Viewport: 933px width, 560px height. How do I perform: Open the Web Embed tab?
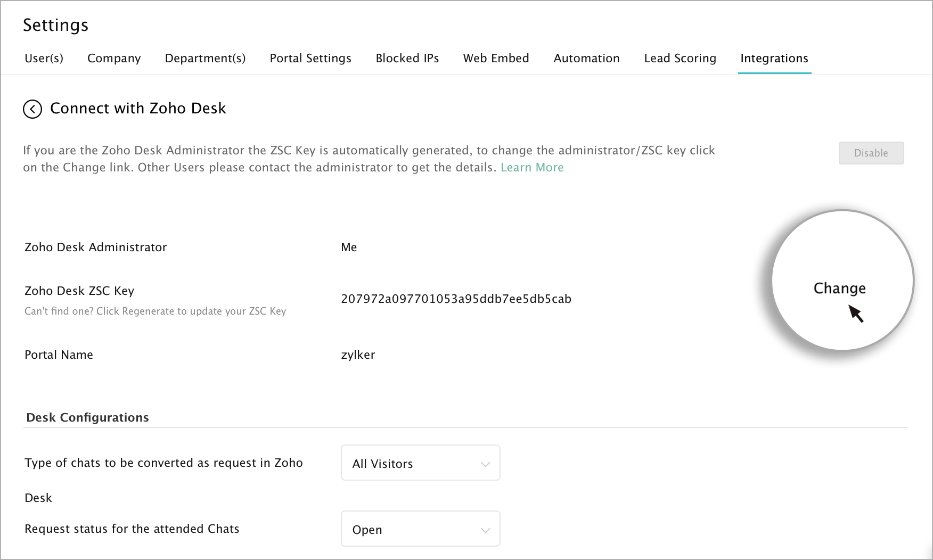point(496,58)
